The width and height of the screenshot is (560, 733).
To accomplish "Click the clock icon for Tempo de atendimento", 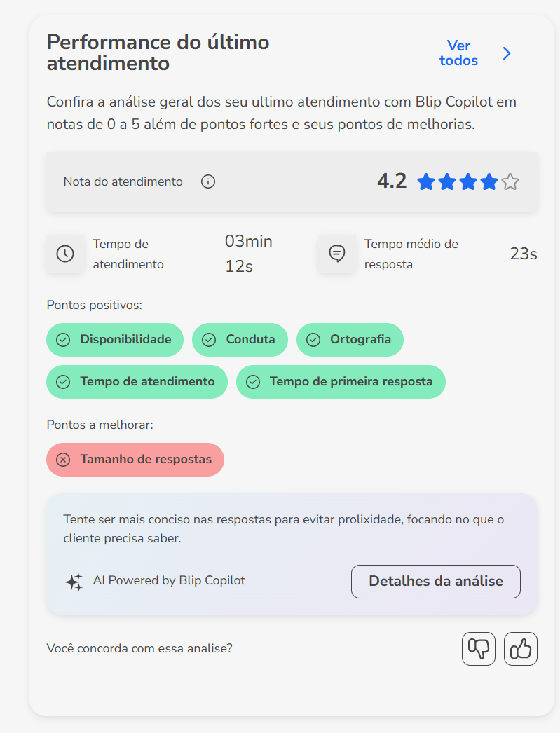I will [65, 254].
